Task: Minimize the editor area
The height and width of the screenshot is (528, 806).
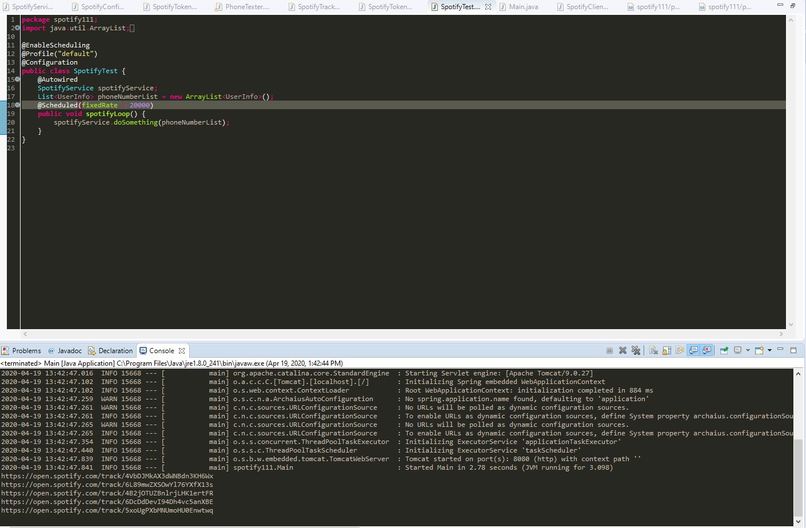Action: pos(780,5)
